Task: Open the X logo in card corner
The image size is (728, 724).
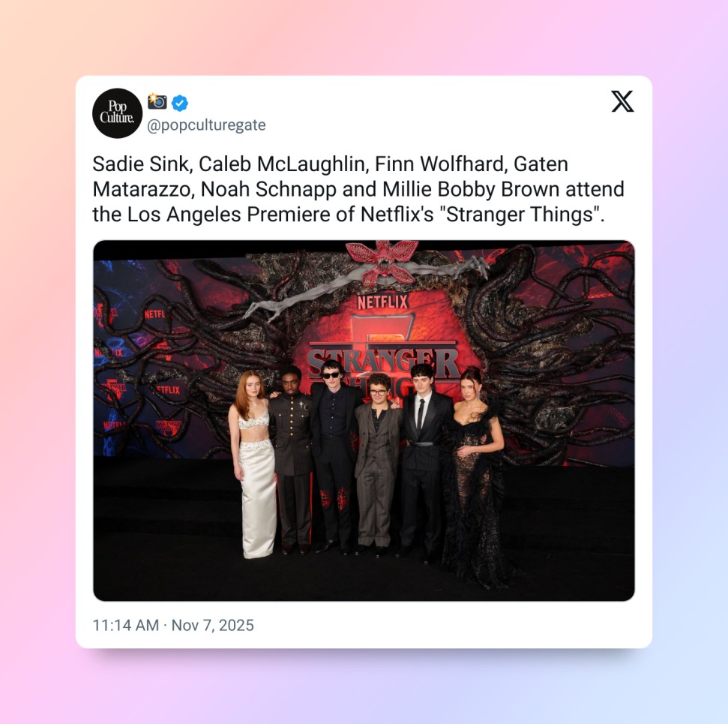Action: pyautogui.click(x=622, y=101)
